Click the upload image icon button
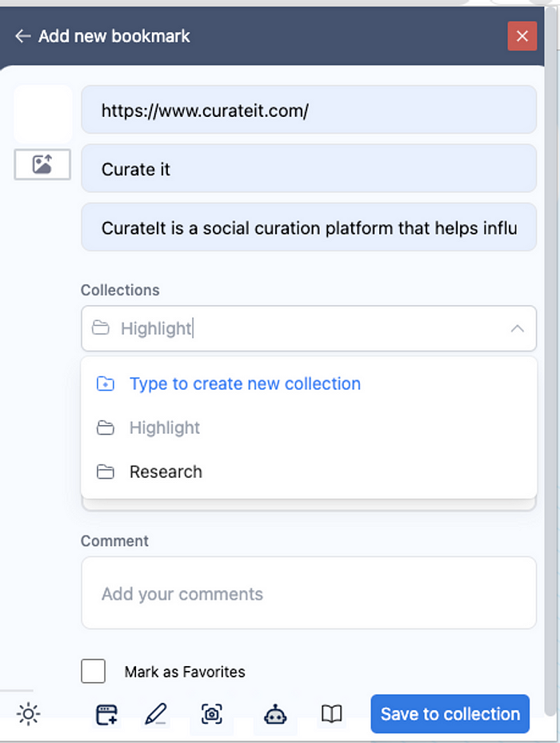The image size is (560, 743). tap(42, 164)
